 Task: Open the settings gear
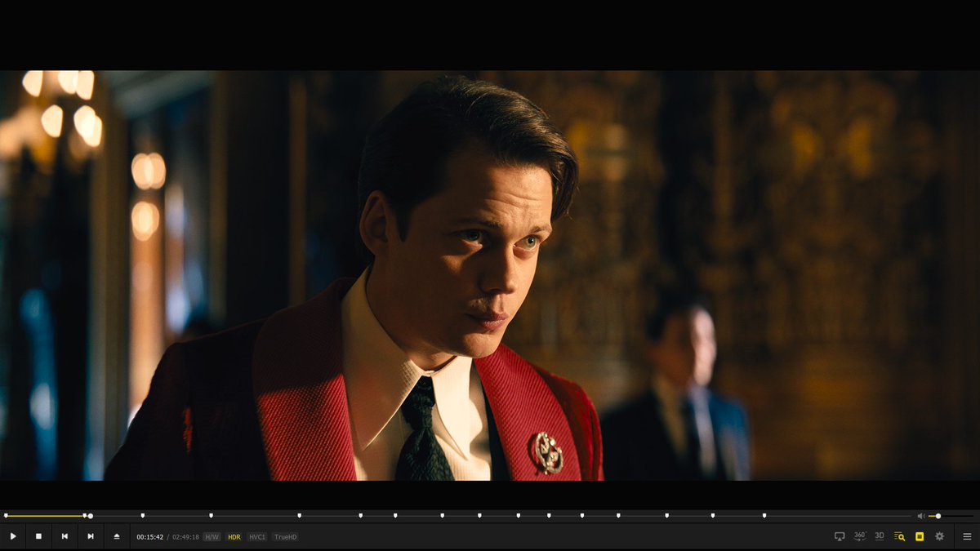(x=939, y=536)
